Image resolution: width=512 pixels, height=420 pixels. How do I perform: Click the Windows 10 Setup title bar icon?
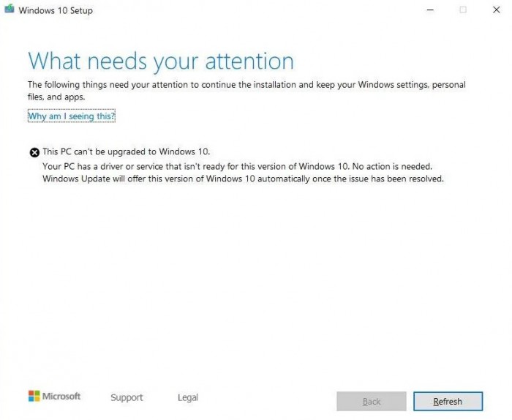pos(9,10)
